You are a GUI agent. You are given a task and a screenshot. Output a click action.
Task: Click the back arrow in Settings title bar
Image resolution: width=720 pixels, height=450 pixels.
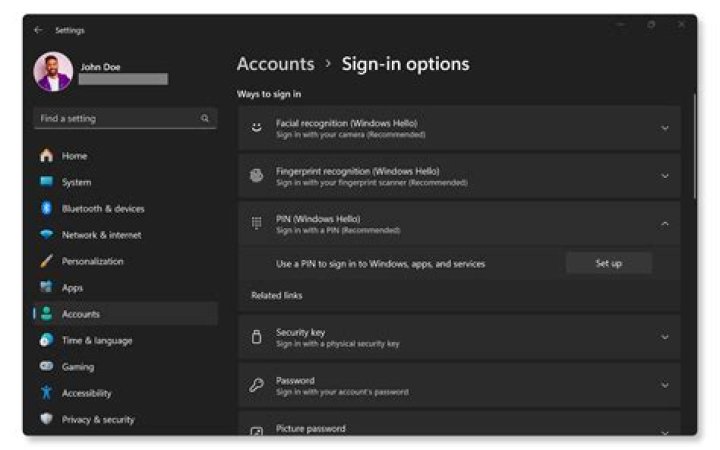pos(38,30)
